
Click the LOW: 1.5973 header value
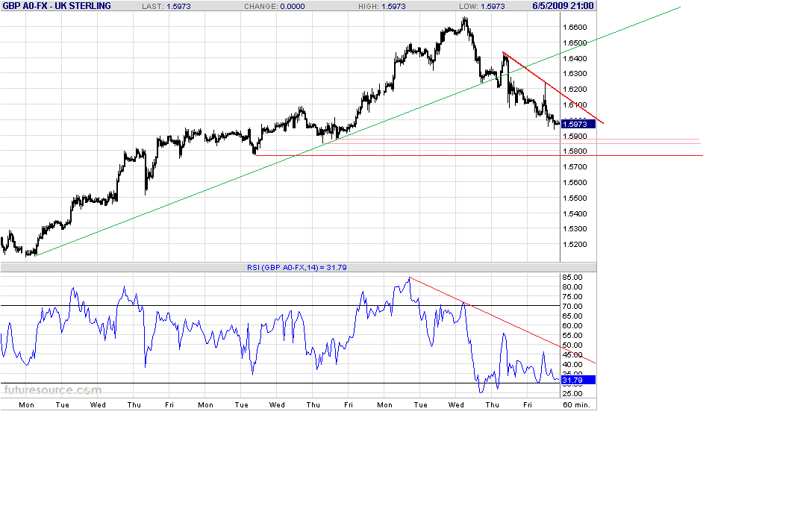pyautogui.click(x=482, y=6)
